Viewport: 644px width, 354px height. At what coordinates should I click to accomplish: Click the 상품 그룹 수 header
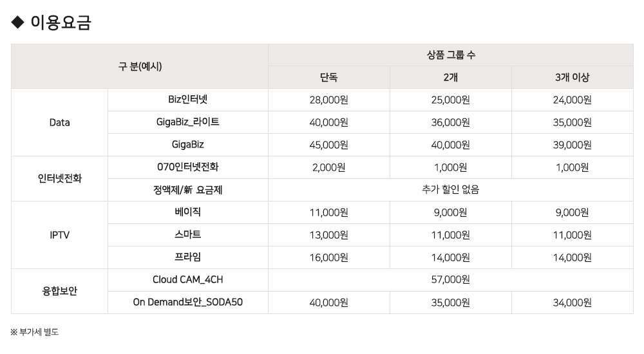coord(450,55)
